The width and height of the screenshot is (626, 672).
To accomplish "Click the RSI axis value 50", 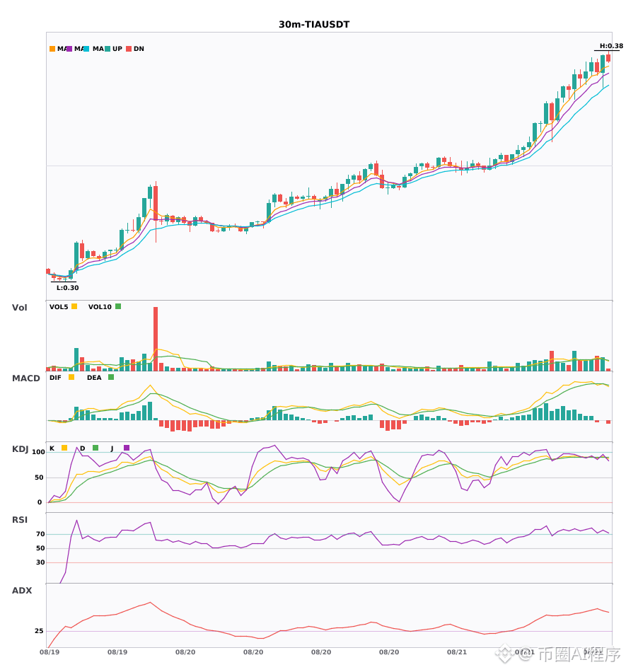I will coord(40,548).
